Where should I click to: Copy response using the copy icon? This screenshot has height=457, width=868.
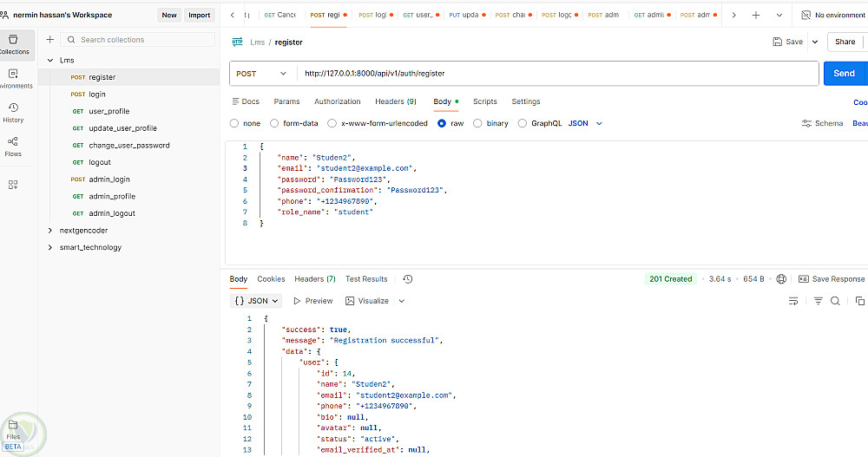click(860, 301)
